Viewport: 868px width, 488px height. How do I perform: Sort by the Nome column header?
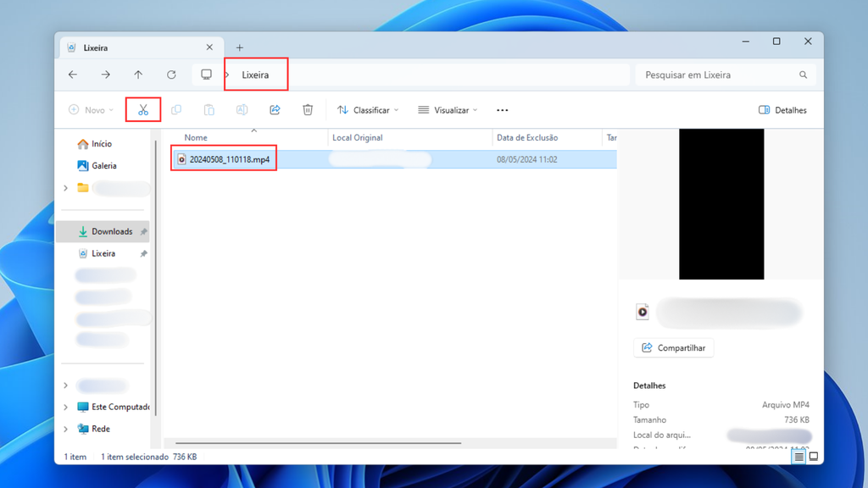tap(196, 138)
